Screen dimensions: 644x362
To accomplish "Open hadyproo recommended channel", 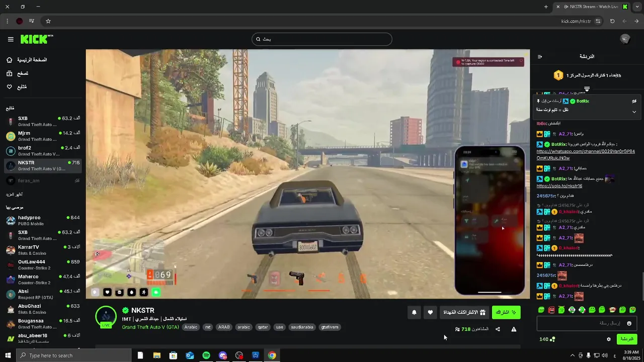I will 43,220.
